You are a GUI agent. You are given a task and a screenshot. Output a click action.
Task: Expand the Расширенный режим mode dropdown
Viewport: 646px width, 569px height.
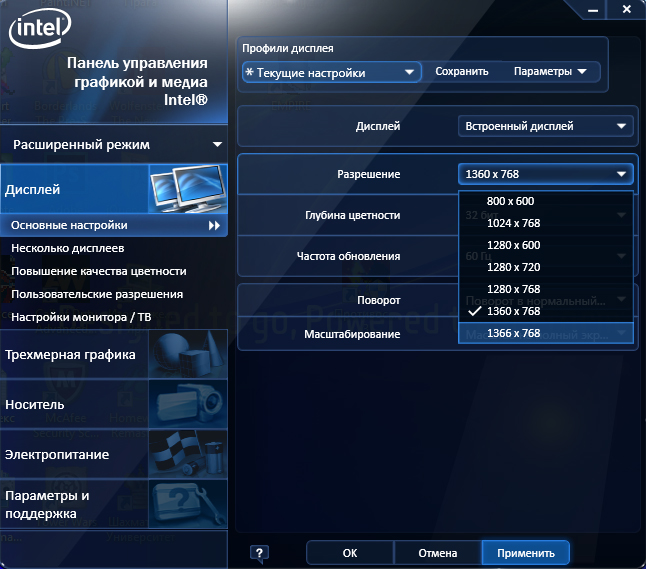[114, 145]
